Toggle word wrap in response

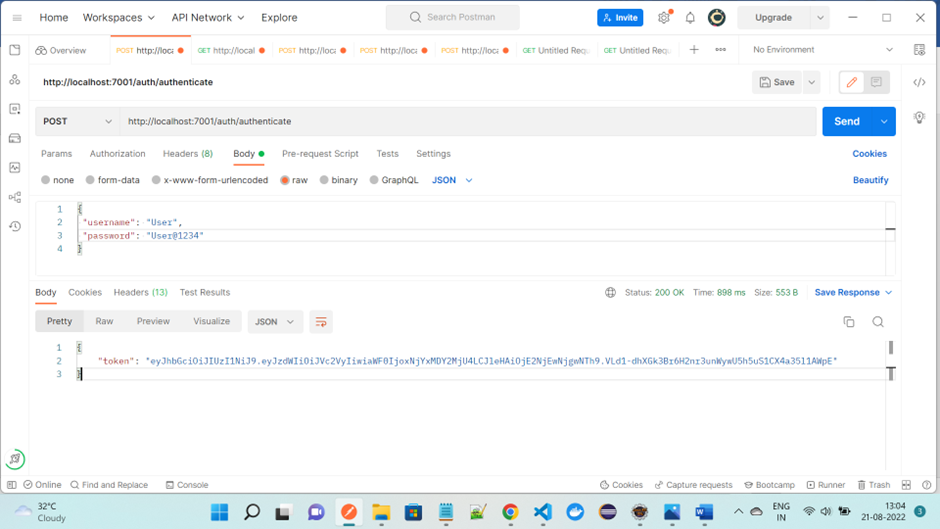click(321, 322)
